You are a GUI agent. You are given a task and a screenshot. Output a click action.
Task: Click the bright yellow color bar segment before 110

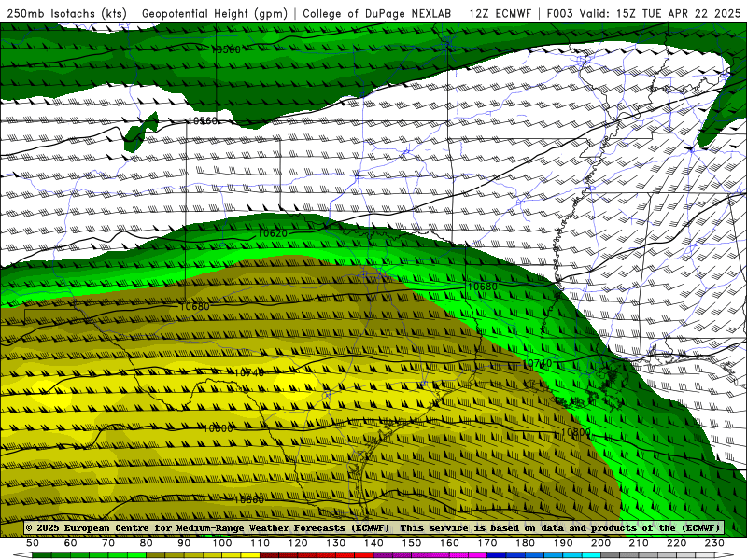point(250,555)
